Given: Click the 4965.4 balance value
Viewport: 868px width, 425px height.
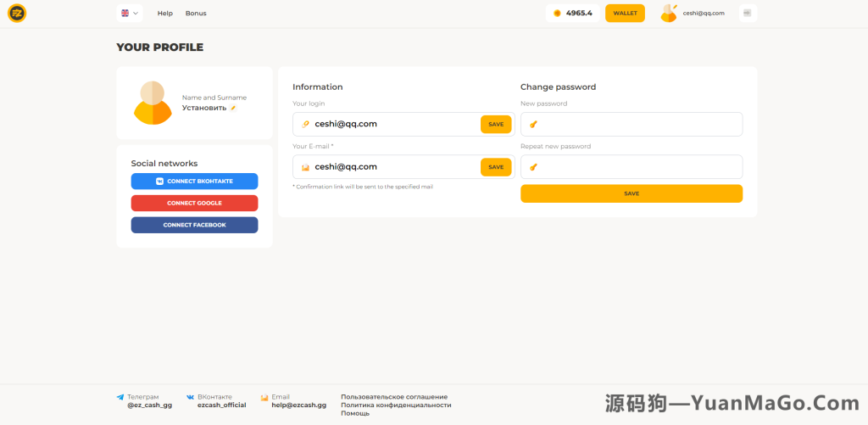Looking at the screenshot, I should click(x=579, y=14).
